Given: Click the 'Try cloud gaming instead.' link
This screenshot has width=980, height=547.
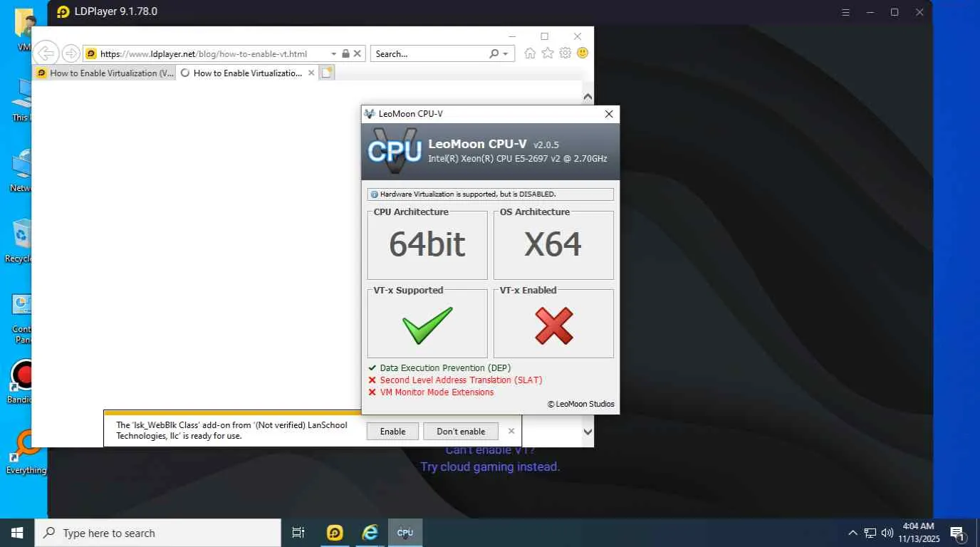Looking at the screenshot, I should tap(490, 467).
